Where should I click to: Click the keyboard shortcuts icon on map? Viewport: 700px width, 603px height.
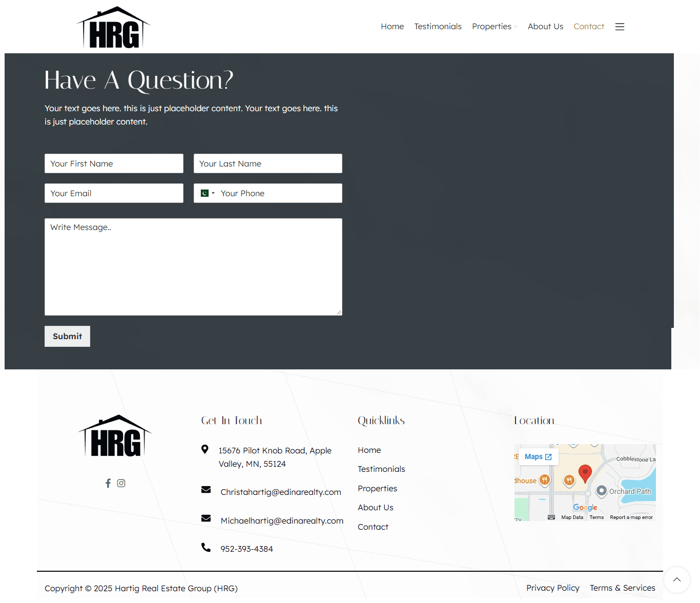(551, 517)
